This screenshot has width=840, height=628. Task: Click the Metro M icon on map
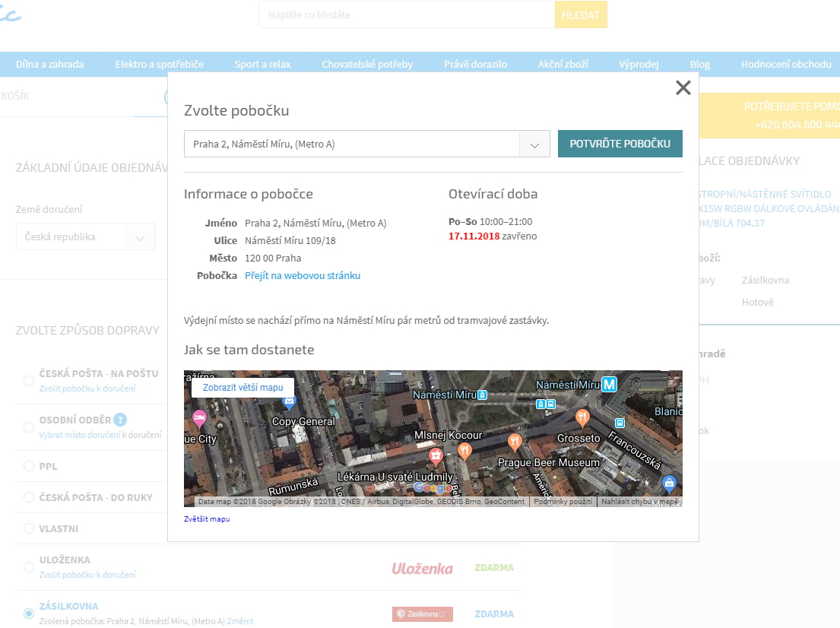[x=609, y=384]
